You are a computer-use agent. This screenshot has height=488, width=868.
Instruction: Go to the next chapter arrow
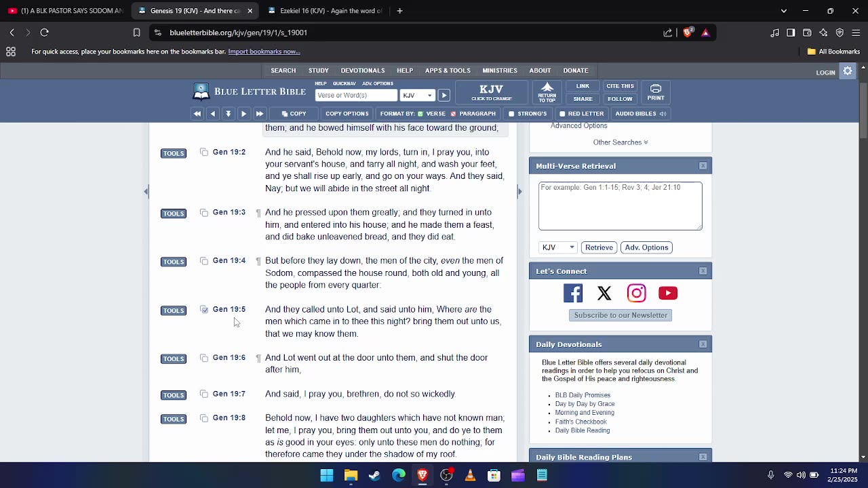244,114
